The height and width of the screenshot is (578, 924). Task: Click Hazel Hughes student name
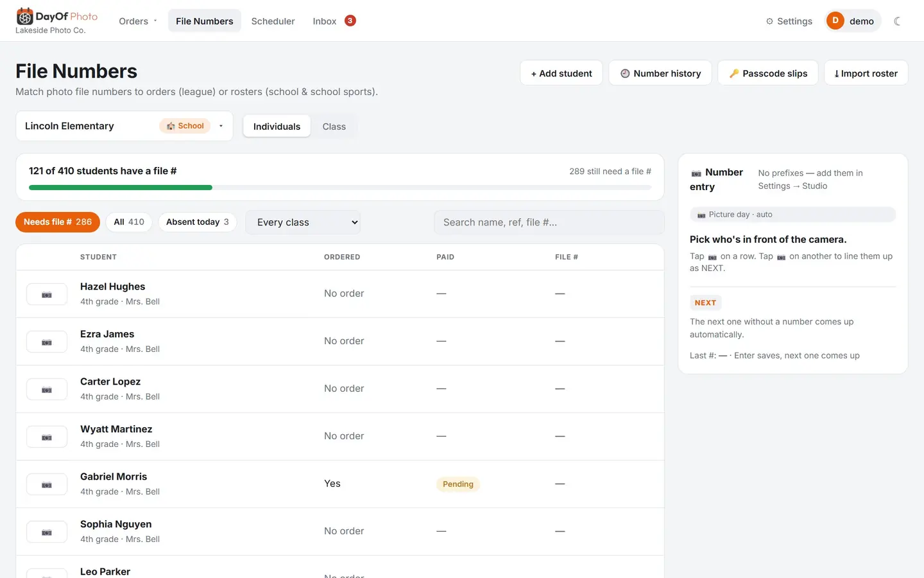(112, 286)
